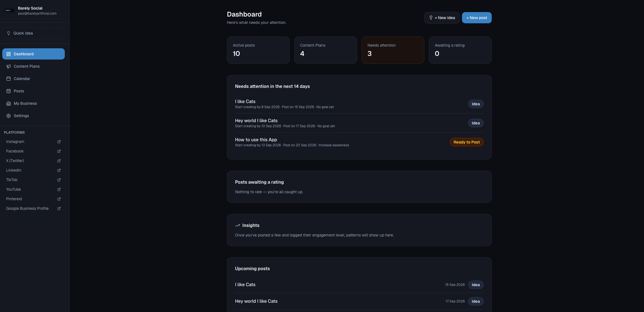Open the Quick idea input box

[33, 33]
